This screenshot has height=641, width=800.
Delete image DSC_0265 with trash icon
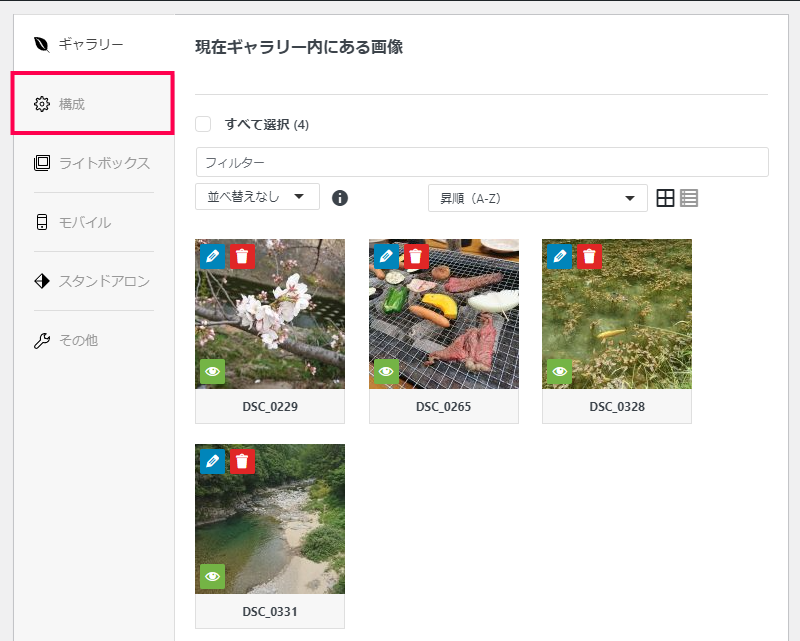coord(416,256)
